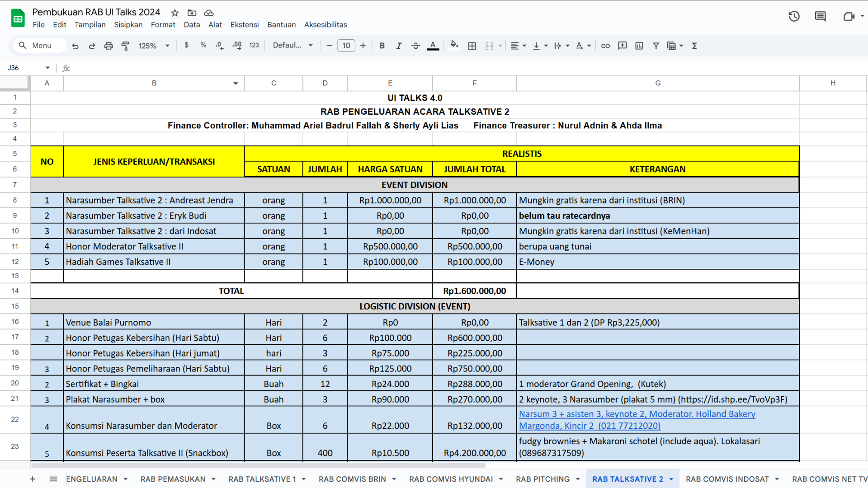This screenshot has width=868, height=488.
Task: Star the Pembukuan RAB UI Talks document
Action: coord(175,13)
